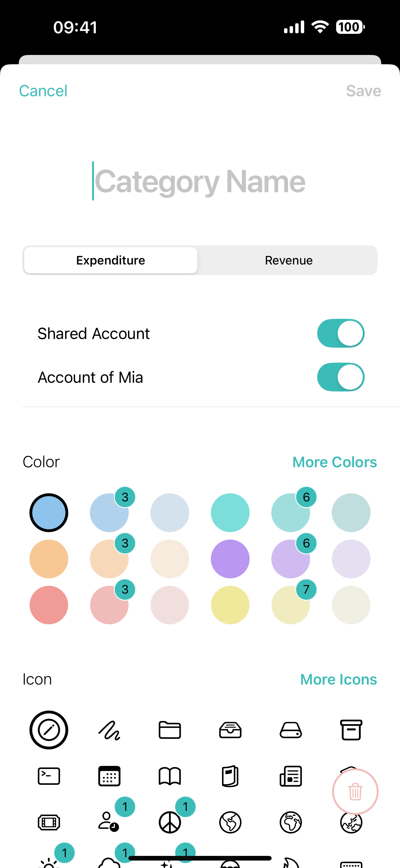
Task: Select the scribble signature icon
Action: [109, 730]
